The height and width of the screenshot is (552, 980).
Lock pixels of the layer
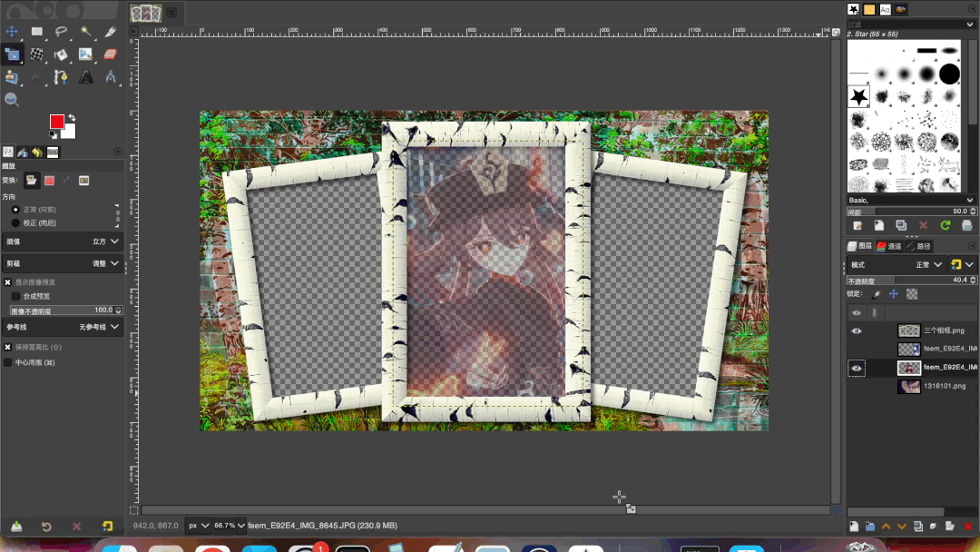(x=877, y=294)
